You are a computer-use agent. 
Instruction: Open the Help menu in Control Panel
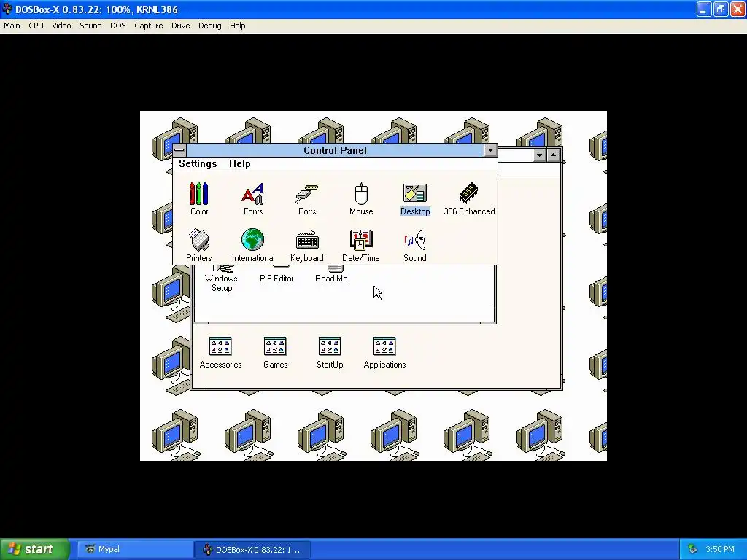239,164
